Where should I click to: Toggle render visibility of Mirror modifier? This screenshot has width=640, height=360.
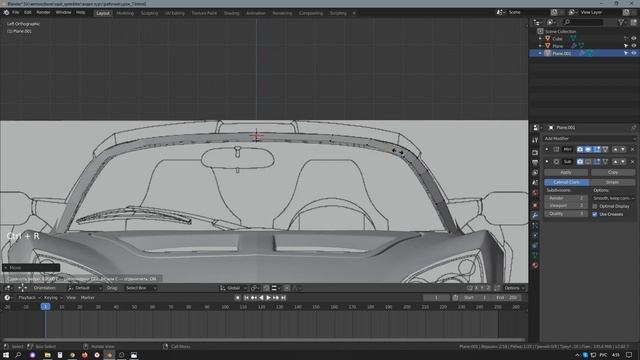point(580,149)
